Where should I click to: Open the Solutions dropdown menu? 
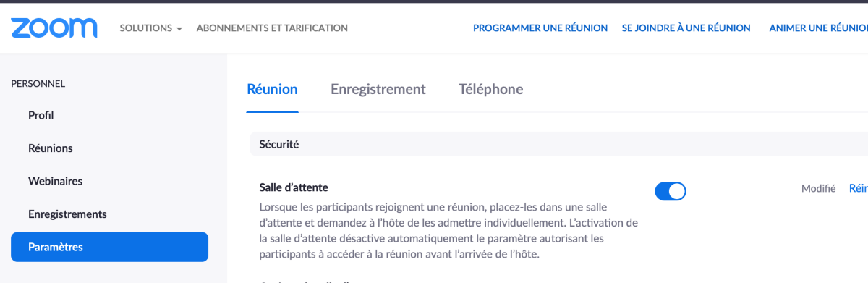[150, 28]
